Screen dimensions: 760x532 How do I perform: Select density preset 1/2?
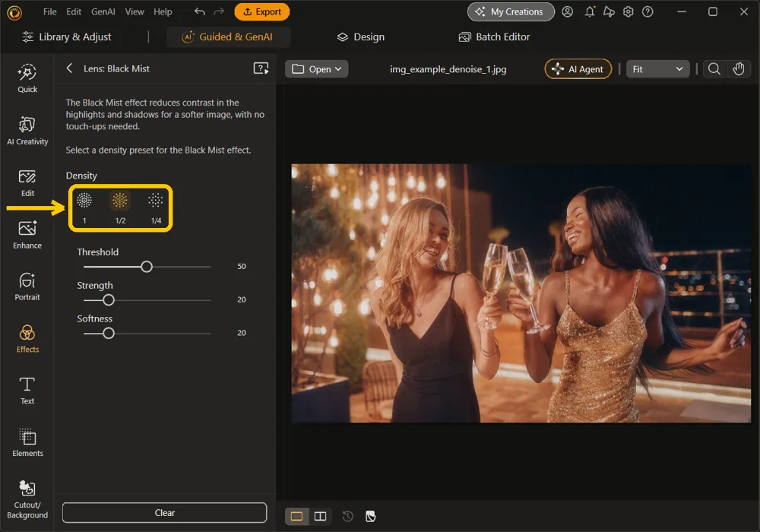(x=120, y=208)
